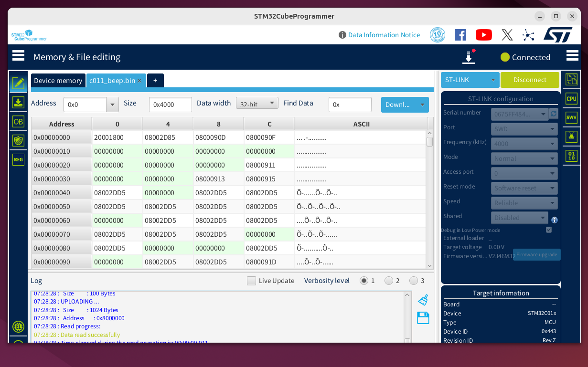Open the REG register viewer

coord(18,159)
